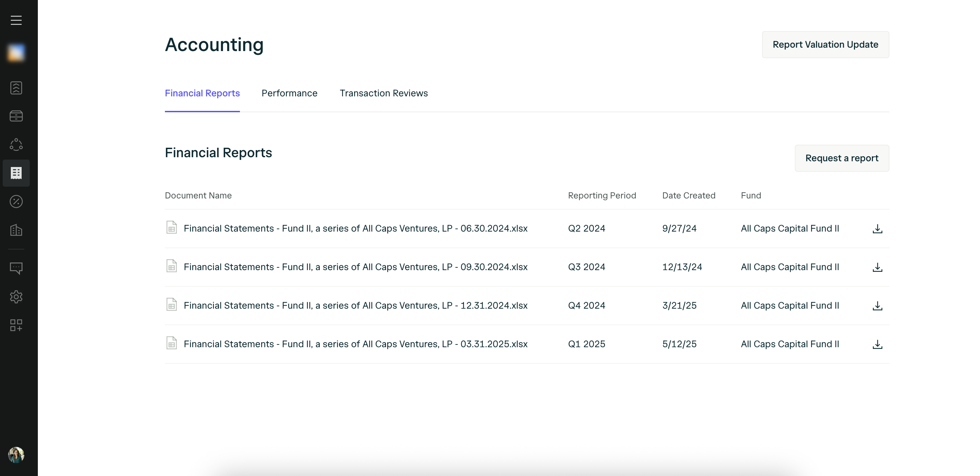Download the Q2 2024 financial statement
Image resolution: width=980 pixels, height=476 pixels.
[877, 229]
